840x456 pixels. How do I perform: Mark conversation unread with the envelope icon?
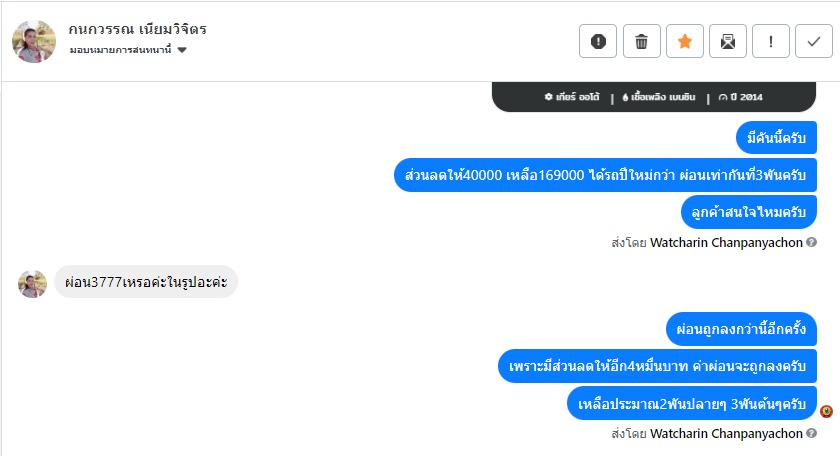(x=728, y=41)
